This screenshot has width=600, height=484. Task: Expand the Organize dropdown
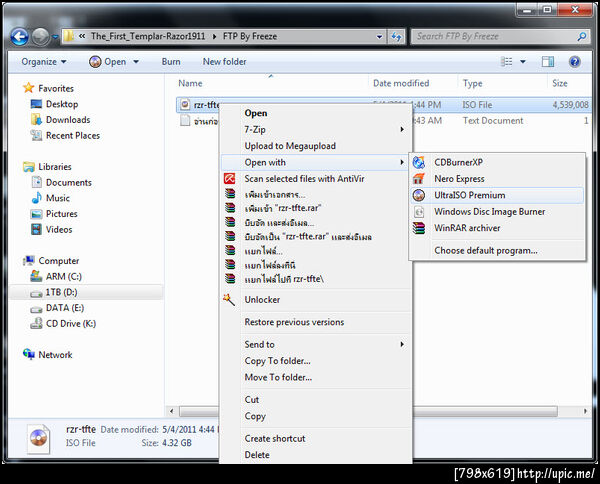tap(44, 62)
